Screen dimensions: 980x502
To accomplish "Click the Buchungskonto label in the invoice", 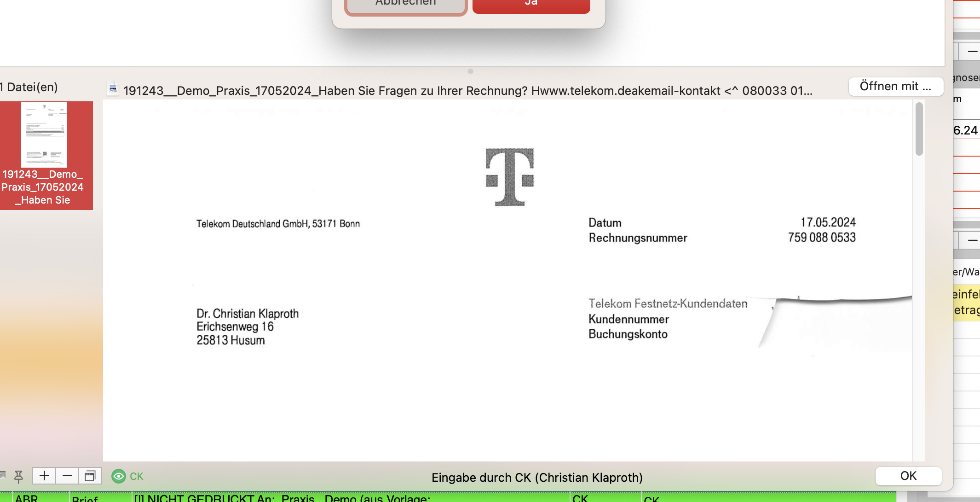I will pyautogui.click(x=628, y=334).
